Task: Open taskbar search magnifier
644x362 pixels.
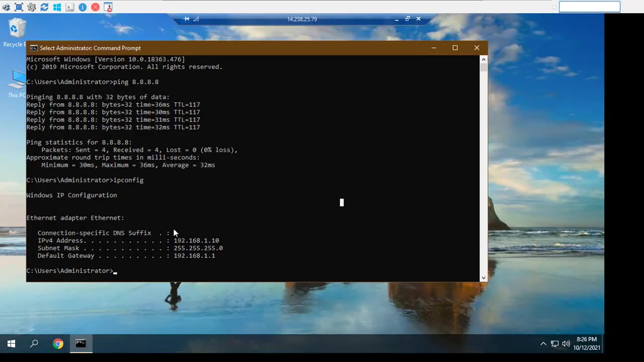Action: click(x=34, y=344)
